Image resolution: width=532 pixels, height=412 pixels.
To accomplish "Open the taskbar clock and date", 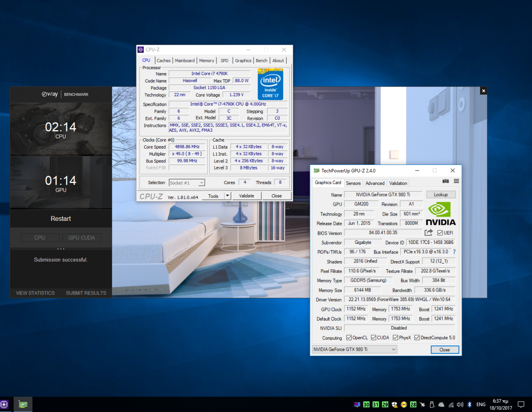I will [500, 404].
